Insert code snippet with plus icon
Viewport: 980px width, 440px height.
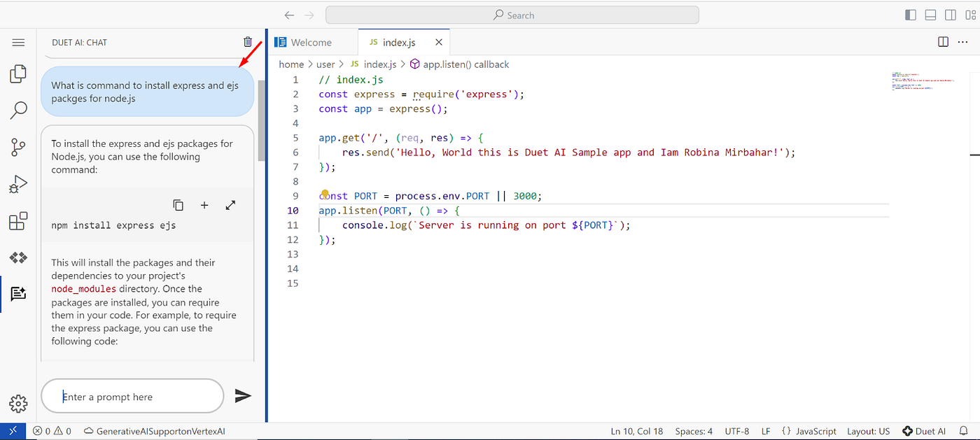(x=204, y=205)
